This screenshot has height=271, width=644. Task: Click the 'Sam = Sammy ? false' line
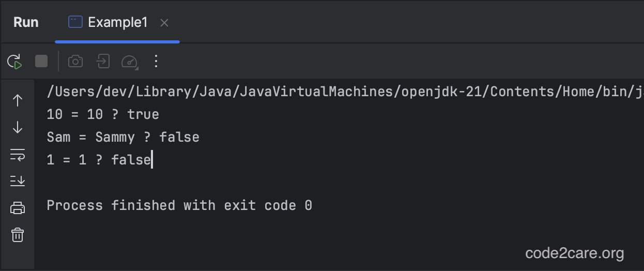123,137
